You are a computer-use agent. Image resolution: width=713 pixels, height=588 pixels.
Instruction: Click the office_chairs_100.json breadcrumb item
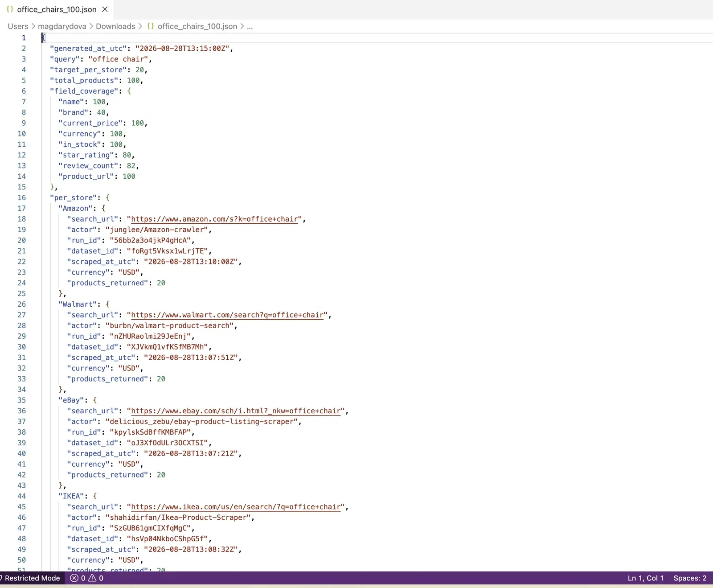(197, 26)
